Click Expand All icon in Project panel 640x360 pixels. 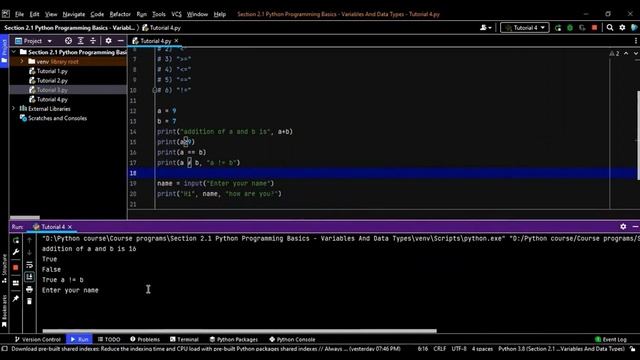tap(81, 41)
